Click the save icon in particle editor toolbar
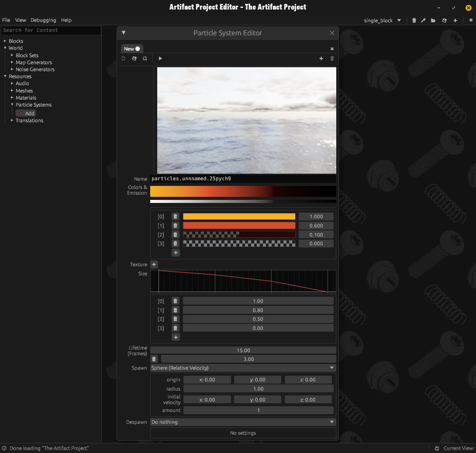The height and width of the screenshot is (453, 476). coord(134,58)
